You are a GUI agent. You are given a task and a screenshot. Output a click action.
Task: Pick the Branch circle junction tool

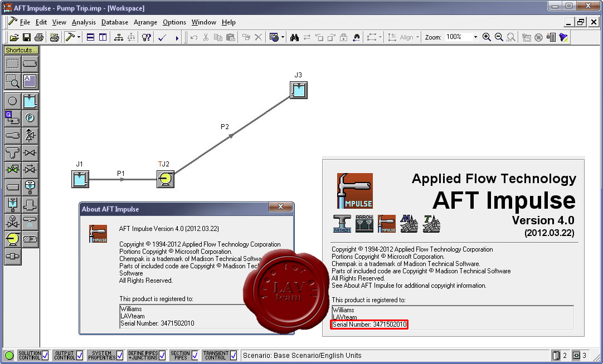click(13, 101)
